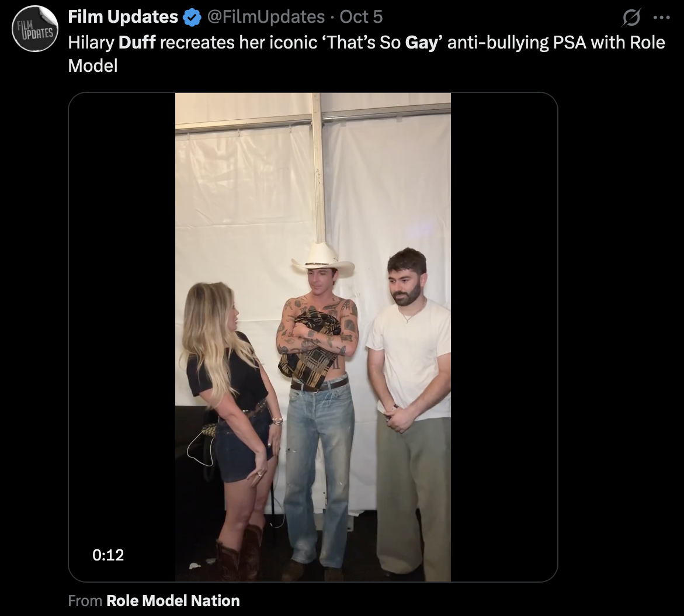The width and height of the screenshot is (684, 616).
Task: Open the post via "Oct 5" timestamp
Action: (x=361, y=17)
